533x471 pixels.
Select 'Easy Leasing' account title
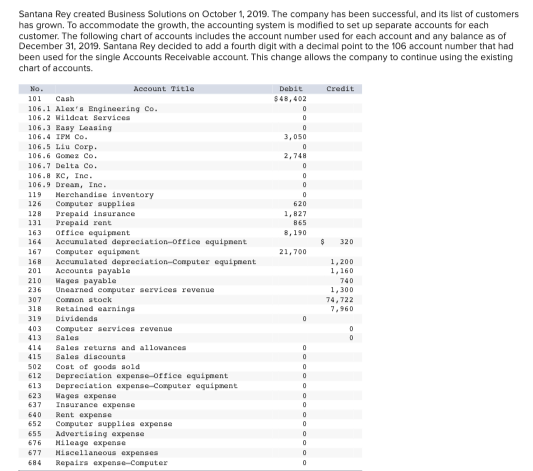click(x=84, y=128)
